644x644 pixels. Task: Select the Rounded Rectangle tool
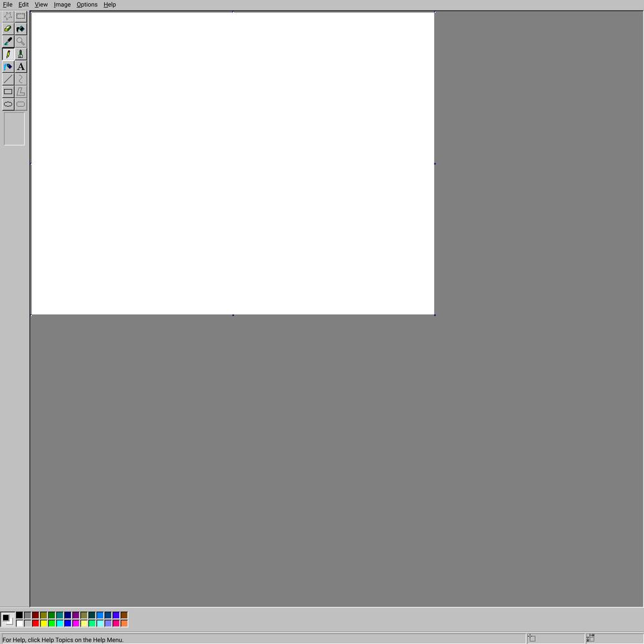(21, 104)
